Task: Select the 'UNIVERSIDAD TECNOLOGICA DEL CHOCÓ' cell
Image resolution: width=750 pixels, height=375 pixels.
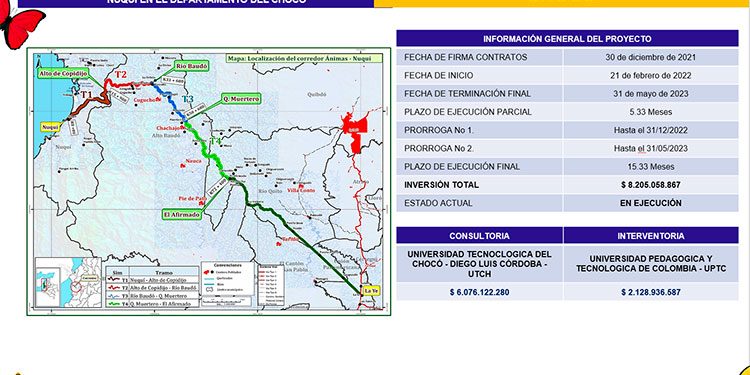Action: 479,264
